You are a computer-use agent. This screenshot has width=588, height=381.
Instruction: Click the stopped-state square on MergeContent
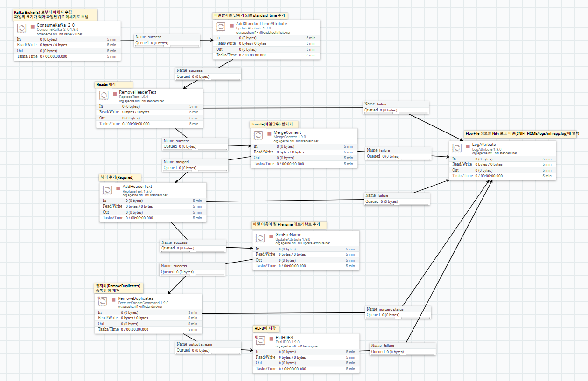269,134
